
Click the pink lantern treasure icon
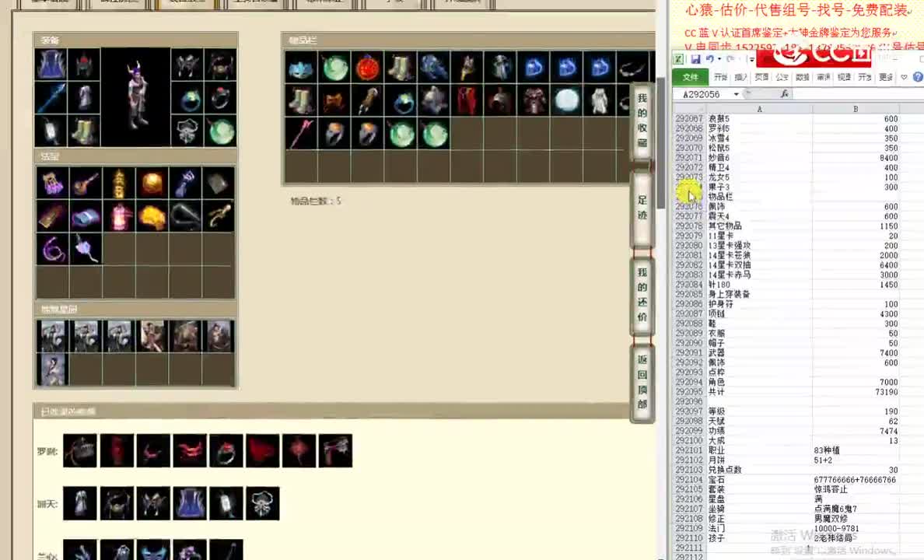(118, 216)
